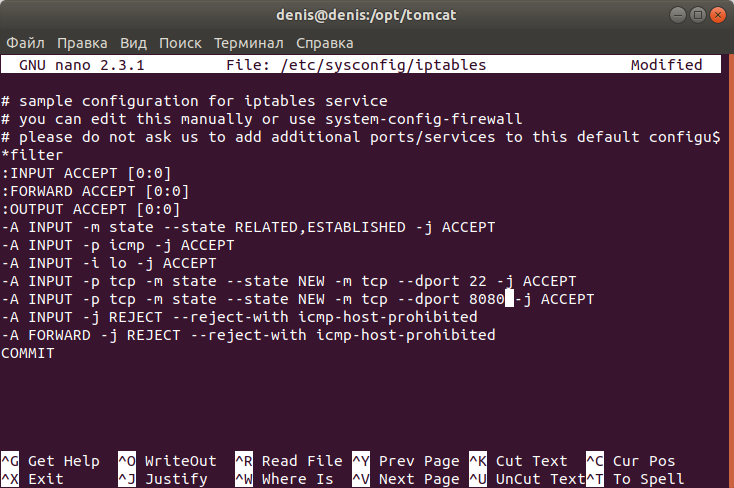Open the Терминал menu

248,43
